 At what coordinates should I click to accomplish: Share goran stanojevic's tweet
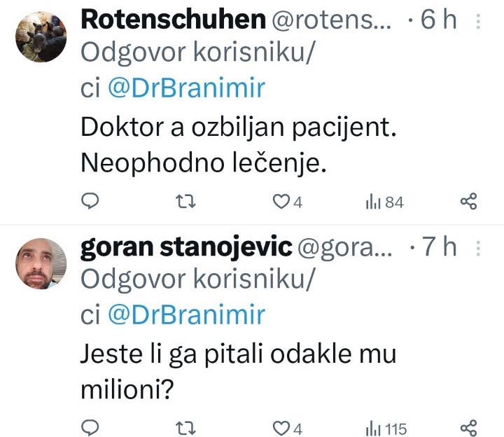[468, 428]
